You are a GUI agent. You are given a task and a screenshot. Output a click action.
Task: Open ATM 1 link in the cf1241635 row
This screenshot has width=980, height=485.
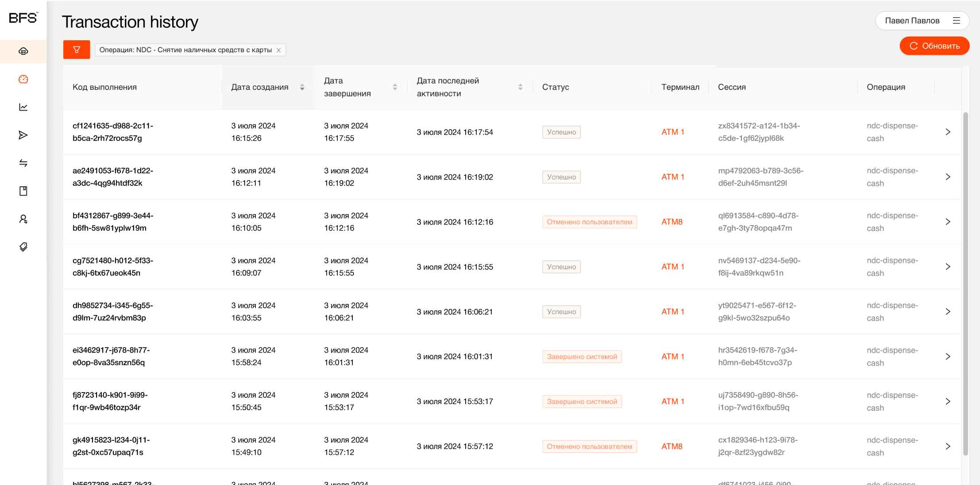pos(673,132)
